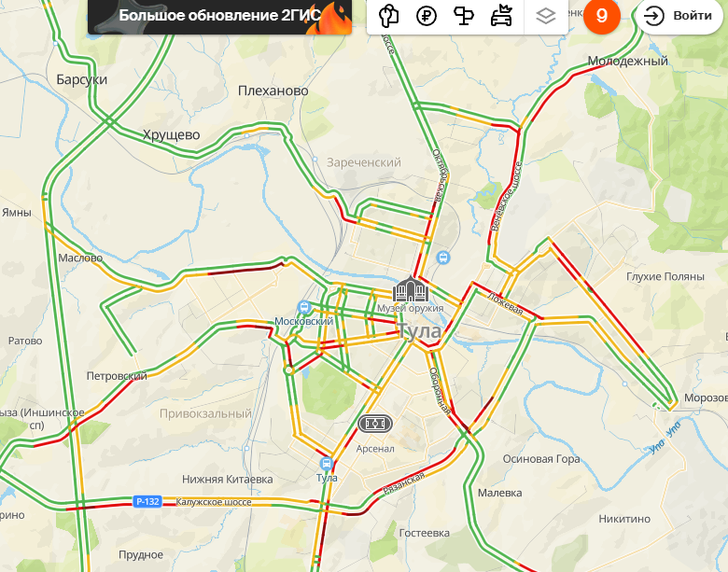Open the orange traffic score 9 badge
The width and height of the screenshot is (728, 572).
pos(602,16)
